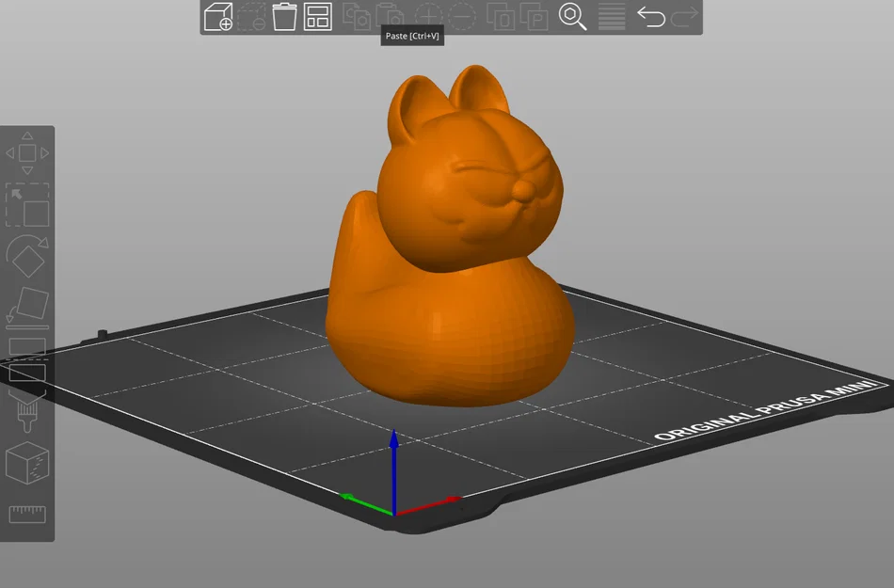Select the Move tool
Viewport: 894px width, 588px height.
(x=26, y=151)
